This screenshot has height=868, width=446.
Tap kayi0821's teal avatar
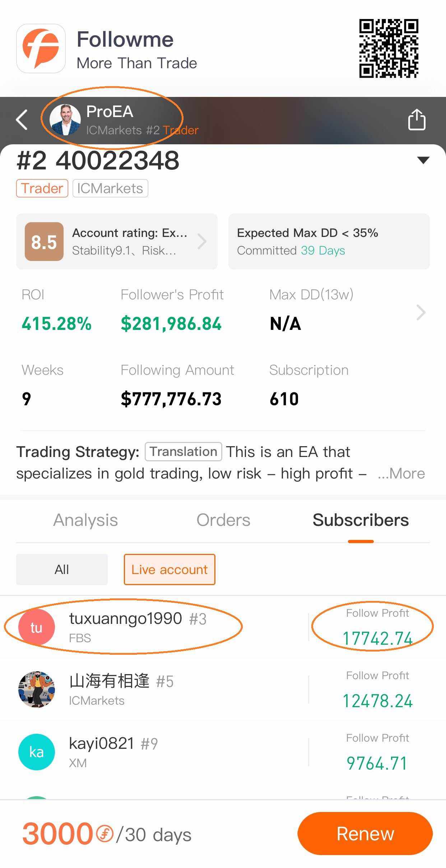(36, 752)
